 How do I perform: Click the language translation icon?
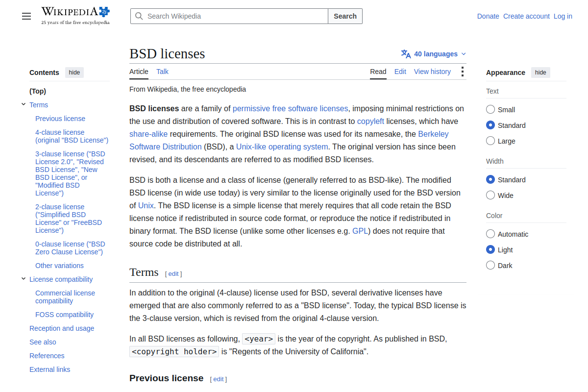[x=406, y=54]
